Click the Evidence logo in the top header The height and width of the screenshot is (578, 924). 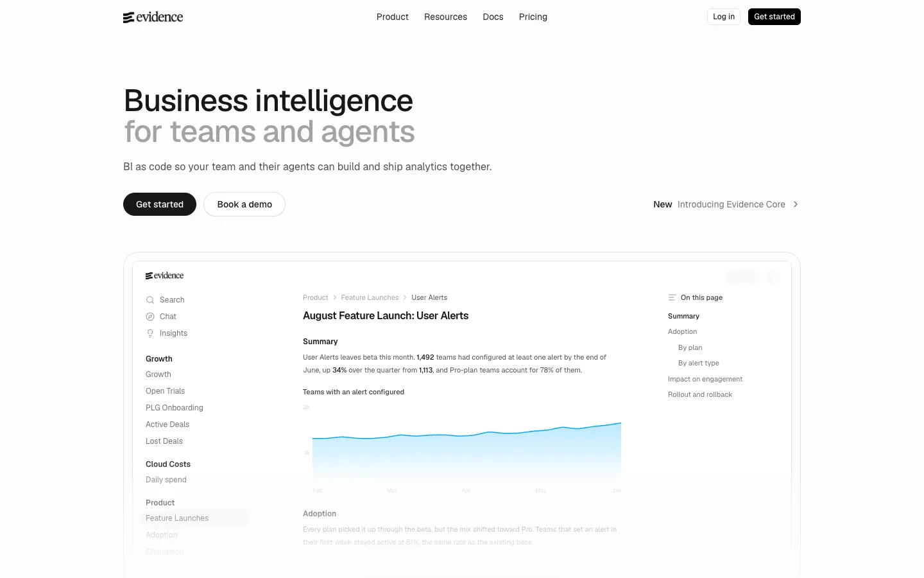click(x=153, y=17)
